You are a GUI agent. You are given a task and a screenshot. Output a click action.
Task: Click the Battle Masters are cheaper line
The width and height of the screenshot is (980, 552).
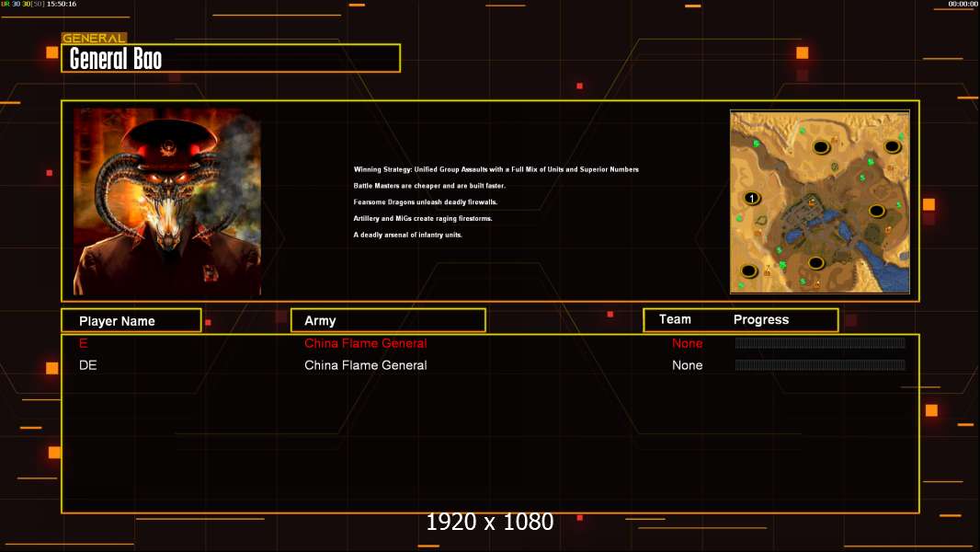[x=429, y=186]
